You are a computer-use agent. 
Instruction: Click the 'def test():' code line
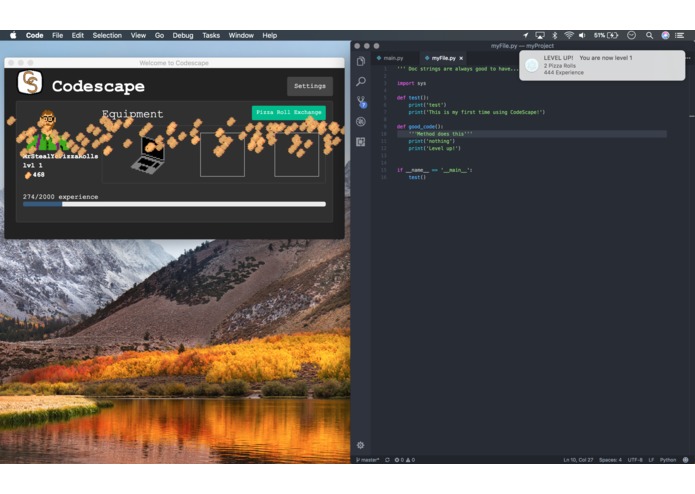pyautogui.click(x=413, y=98)
